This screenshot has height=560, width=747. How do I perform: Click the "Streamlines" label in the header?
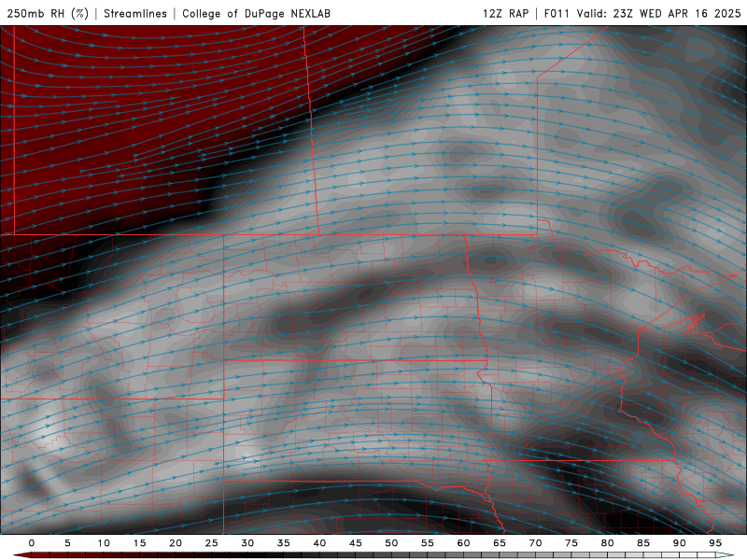tap(135, 13)
